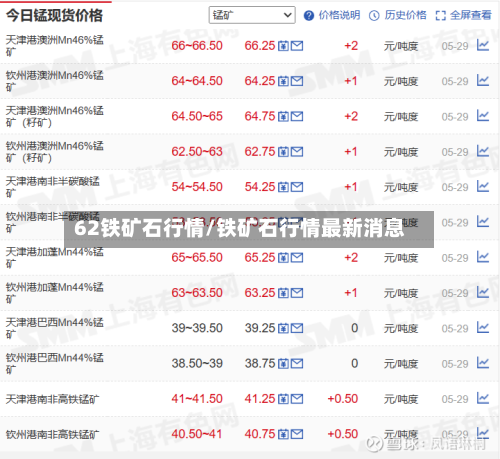The height and width of the screenshot is (459, 500).
Task: Click the calendar icon beside average price 64.25
Action: [x=283, y=81]
